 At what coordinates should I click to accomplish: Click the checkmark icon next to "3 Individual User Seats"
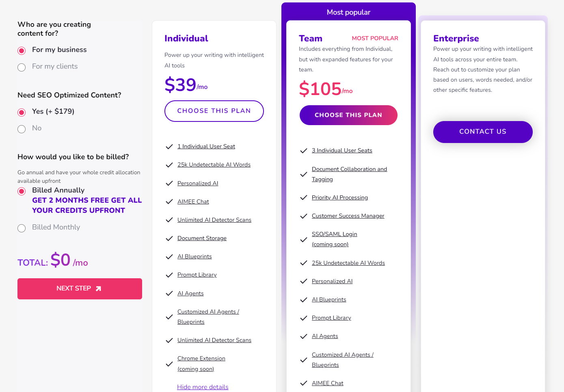coord(303,151)
